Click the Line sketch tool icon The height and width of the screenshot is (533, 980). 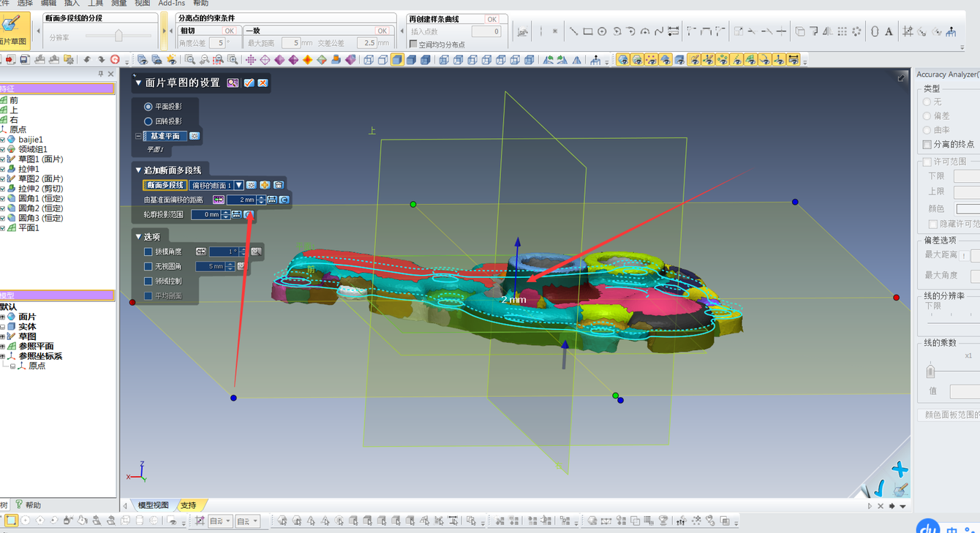coord(573,31)
